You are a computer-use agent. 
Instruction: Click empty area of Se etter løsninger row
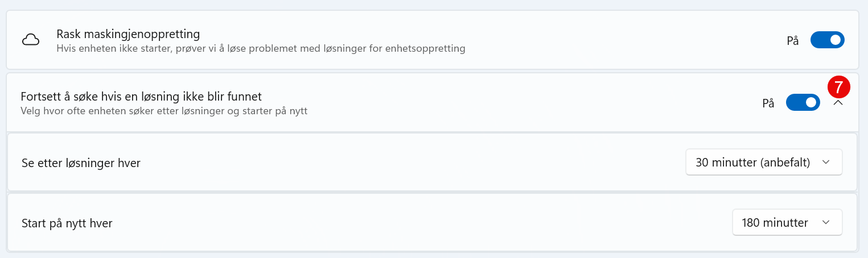click(x=410, y=163)
